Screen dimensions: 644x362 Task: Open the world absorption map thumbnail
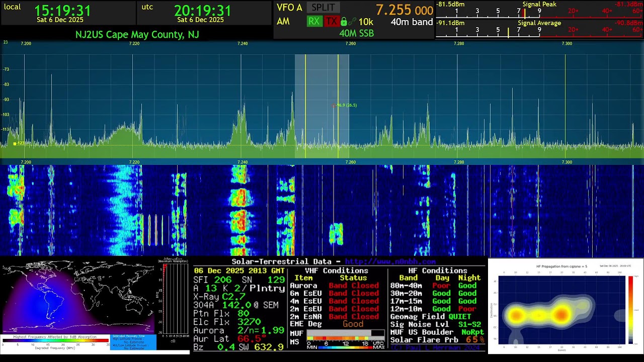(78, 297)
